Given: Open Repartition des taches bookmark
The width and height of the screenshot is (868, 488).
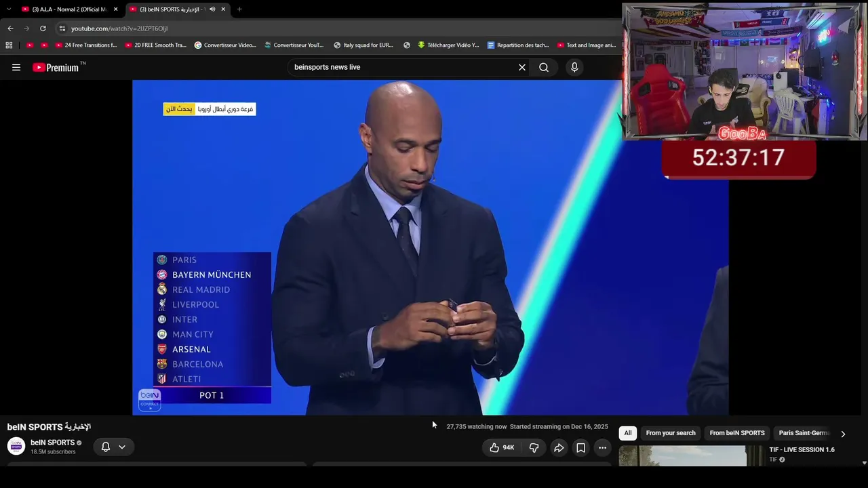Looking at the screenshot, I should coord(518,45).
